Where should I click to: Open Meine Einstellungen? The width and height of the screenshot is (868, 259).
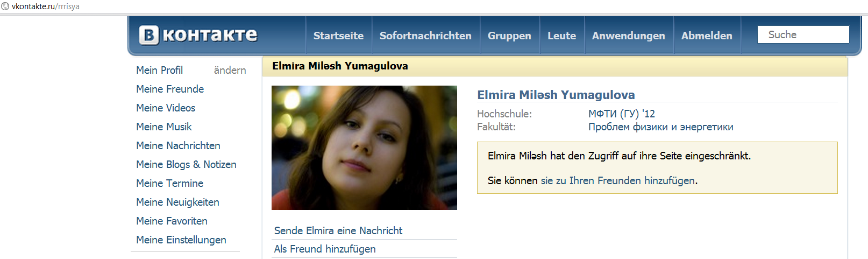181,240
